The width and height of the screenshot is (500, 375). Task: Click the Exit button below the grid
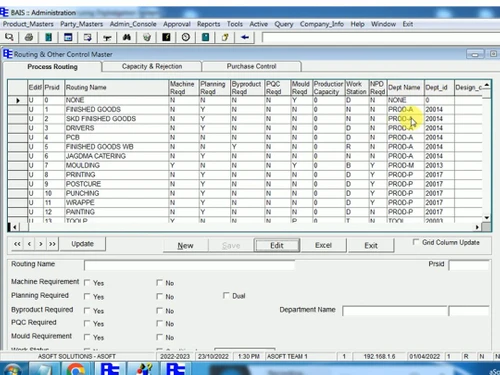pyautogui.click(x=371, y=246)
